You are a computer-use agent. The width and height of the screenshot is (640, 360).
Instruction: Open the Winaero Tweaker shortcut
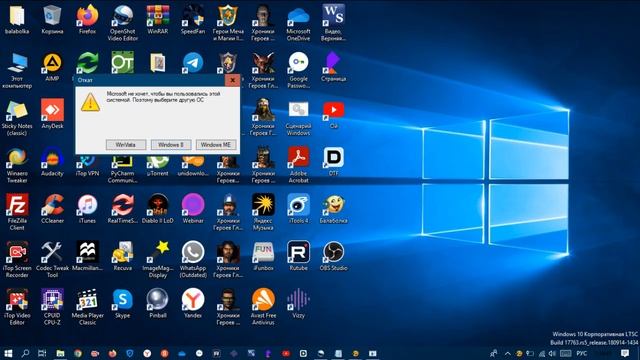[x=17, y=165]
